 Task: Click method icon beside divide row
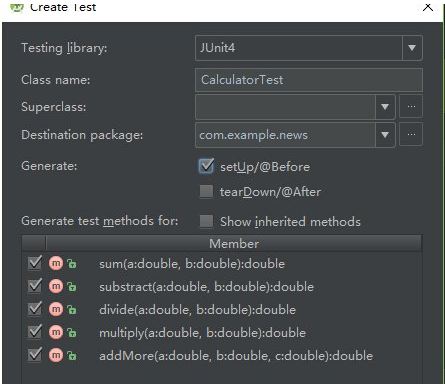56,309
